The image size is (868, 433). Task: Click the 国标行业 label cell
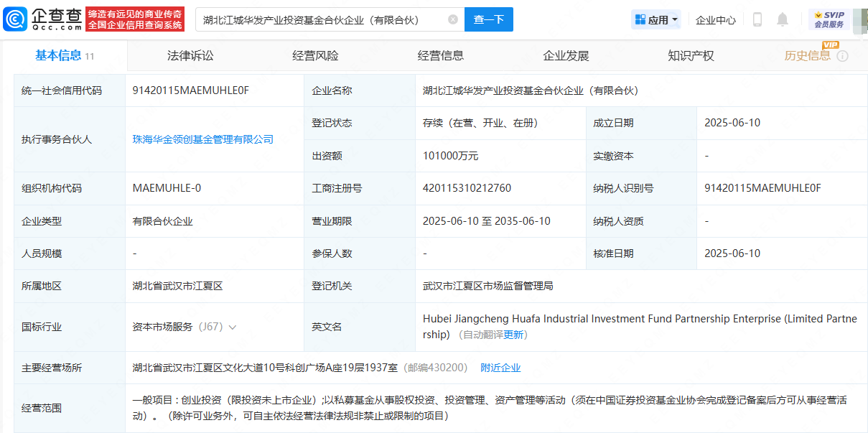[70, 327]
